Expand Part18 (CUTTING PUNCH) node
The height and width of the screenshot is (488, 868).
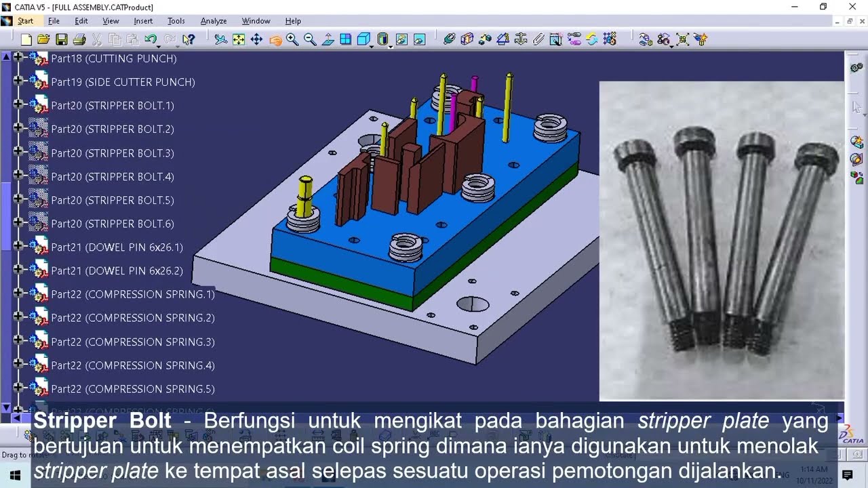click(18, 58)
